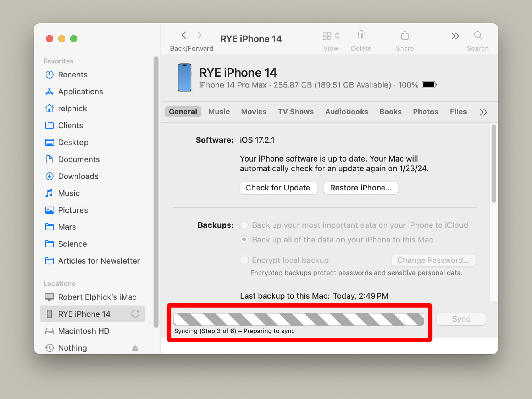Image resolution: width=532 pixels, height=399 pixels.
Task: Click the Delete trash icon
Action: (x=361, y=35)
